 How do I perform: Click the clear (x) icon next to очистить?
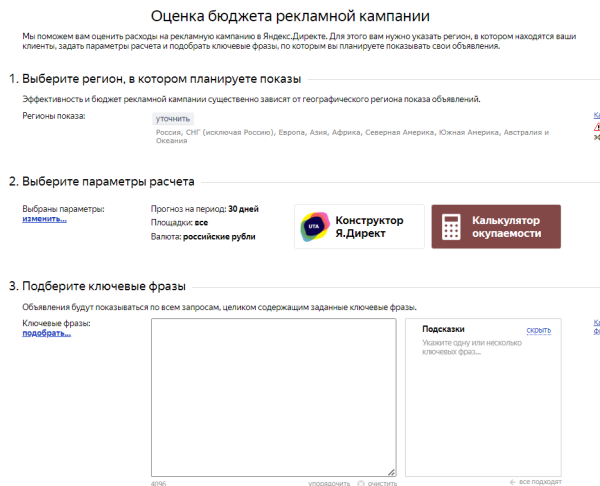(x=360, y=483)
